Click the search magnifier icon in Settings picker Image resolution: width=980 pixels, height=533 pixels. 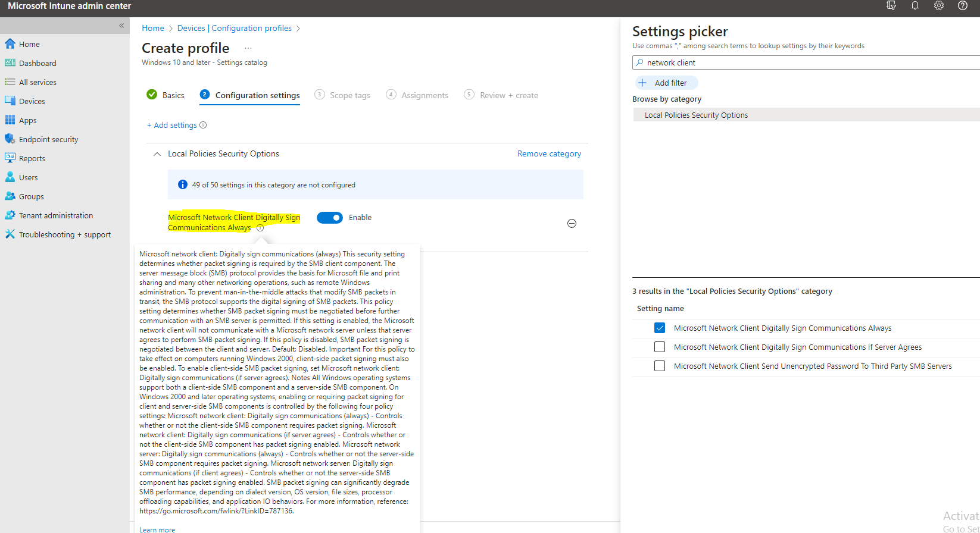640,62
